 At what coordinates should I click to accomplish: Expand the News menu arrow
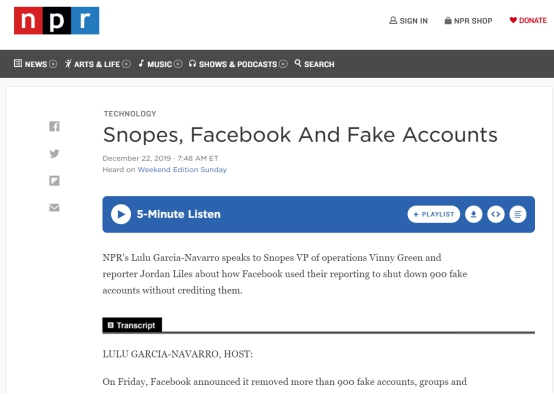[x=53, y=64]
